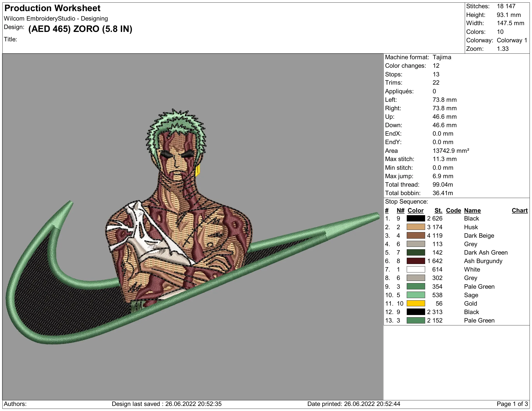This screenshot has height=411, width=532.
Task: Click the Height value '93.1 mm'
Action: [509, 15]
